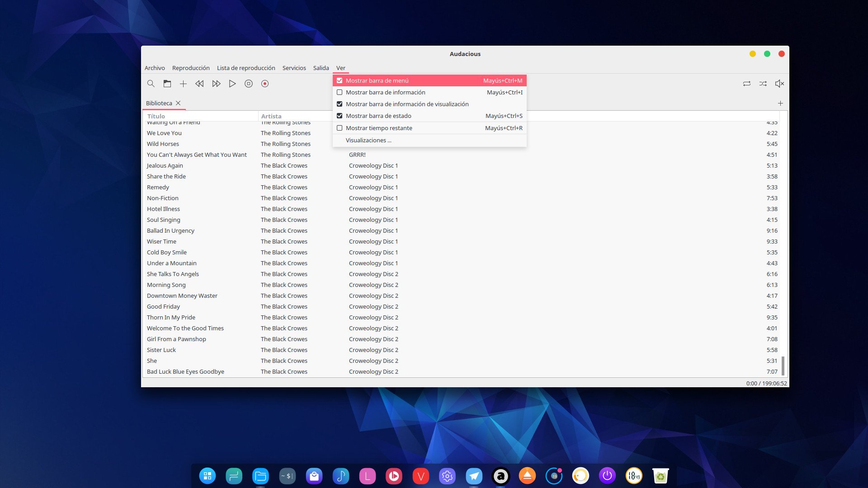Click the add files plus icon

tap(183, 84)
